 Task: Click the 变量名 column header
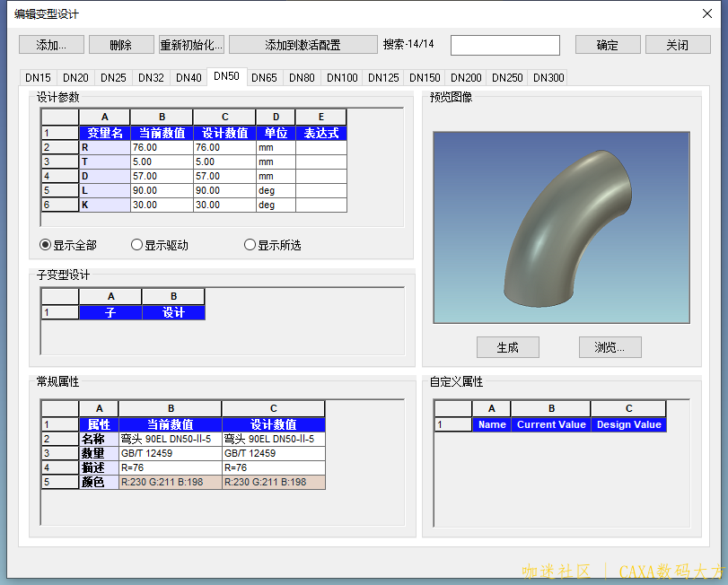click(x=105, y=133)
